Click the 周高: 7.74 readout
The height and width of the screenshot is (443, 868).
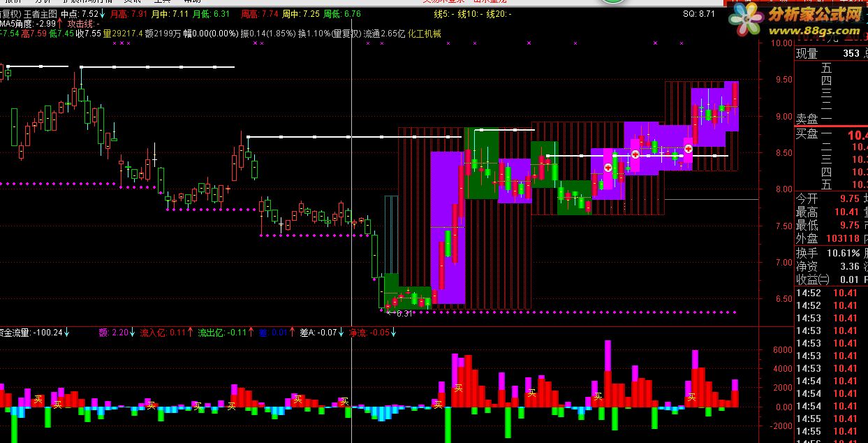260,13
